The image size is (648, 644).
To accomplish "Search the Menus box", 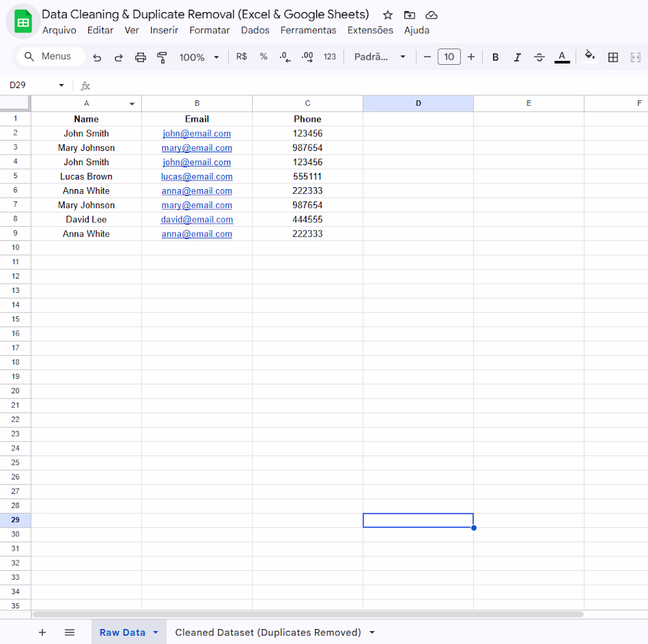I will (x=51, y=56).
